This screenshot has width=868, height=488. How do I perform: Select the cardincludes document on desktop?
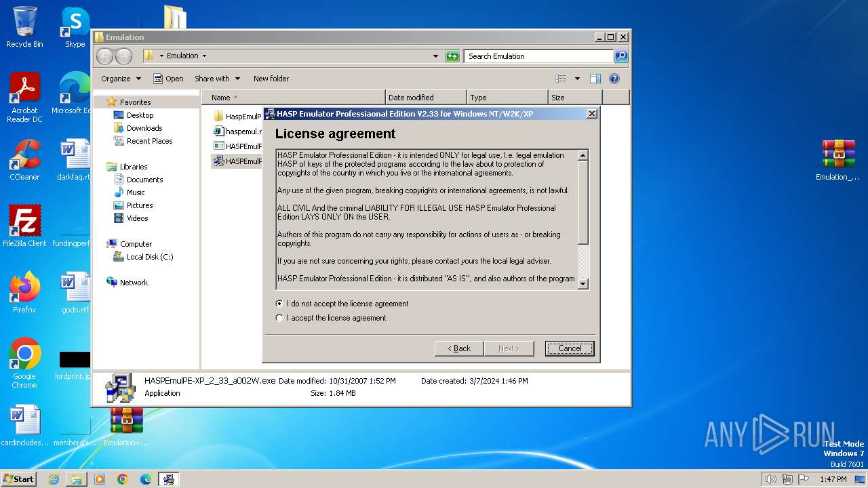(x=24, y=426)
